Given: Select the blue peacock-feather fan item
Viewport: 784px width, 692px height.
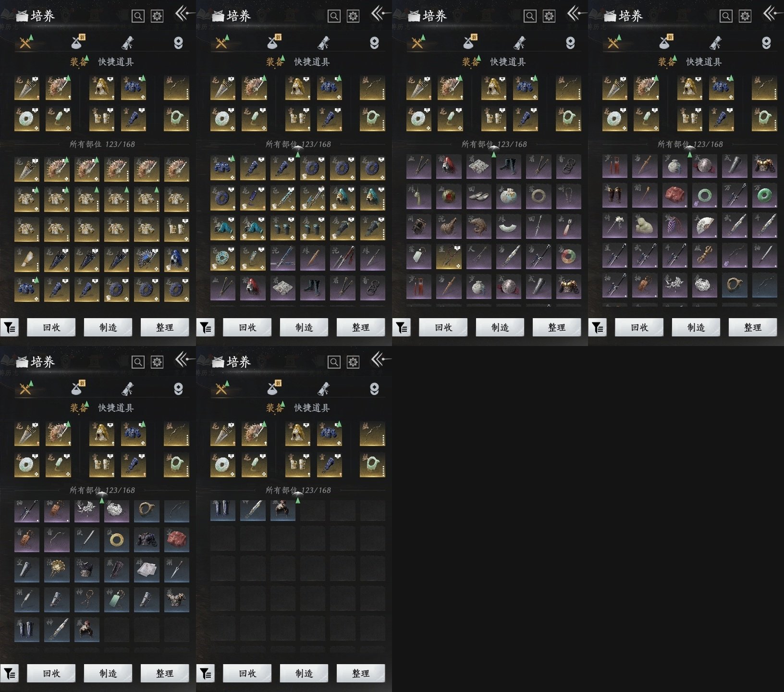Looking at the screenshot, I should (147, 259).
